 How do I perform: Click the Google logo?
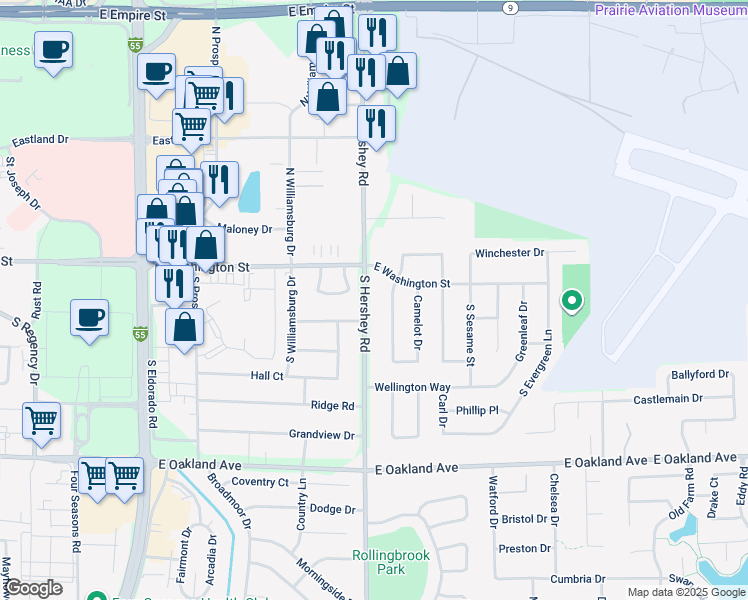(34, 589)
